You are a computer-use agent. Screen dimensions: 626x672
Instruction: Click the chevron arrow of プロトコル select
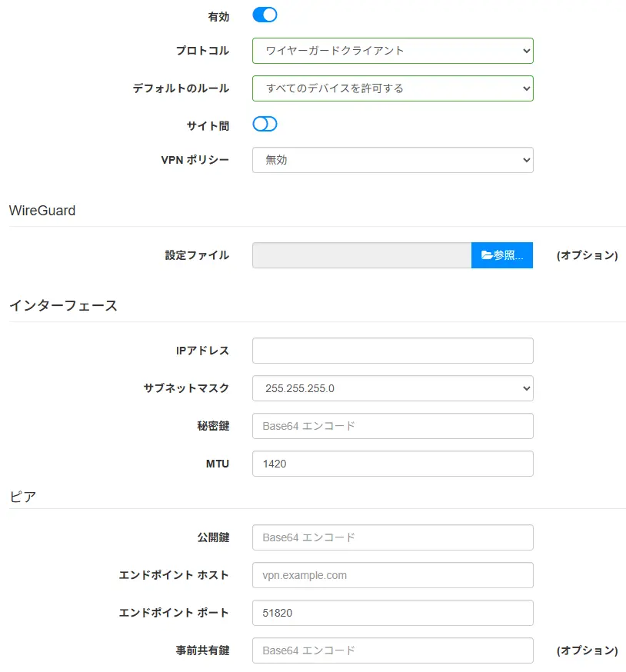(527, 51)
